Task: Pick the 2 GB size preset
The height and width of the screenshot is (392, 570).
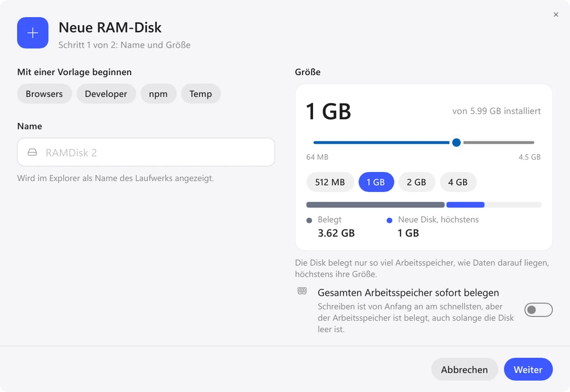Action: [x=417, y=182]
